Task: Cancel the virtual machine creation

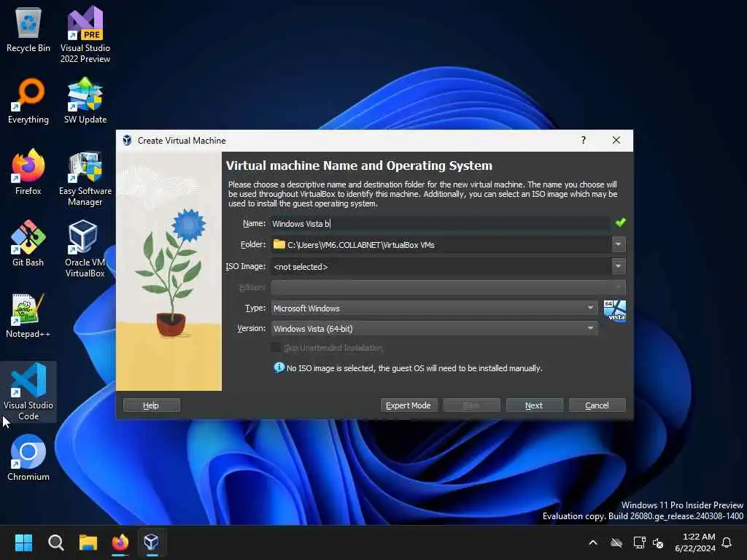Action: (597, 405)
